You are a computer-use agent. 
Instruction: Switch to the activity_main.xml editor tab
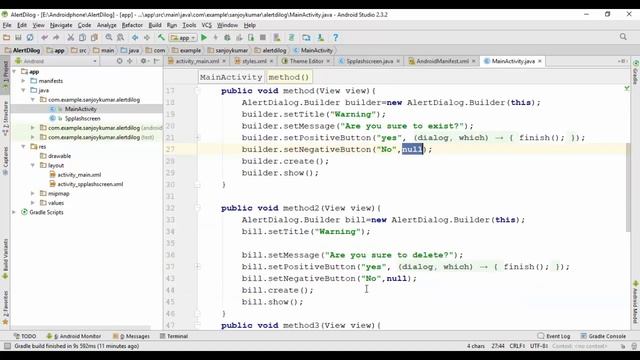(197, 61)
